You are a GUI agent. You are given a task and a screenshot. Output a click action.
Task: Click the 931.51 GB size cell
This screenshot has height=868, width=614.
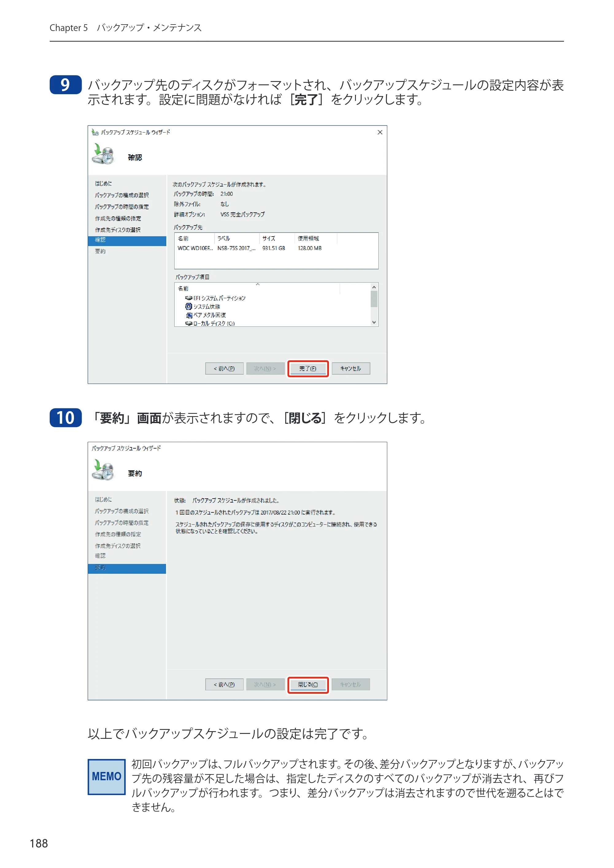(274, 249)
